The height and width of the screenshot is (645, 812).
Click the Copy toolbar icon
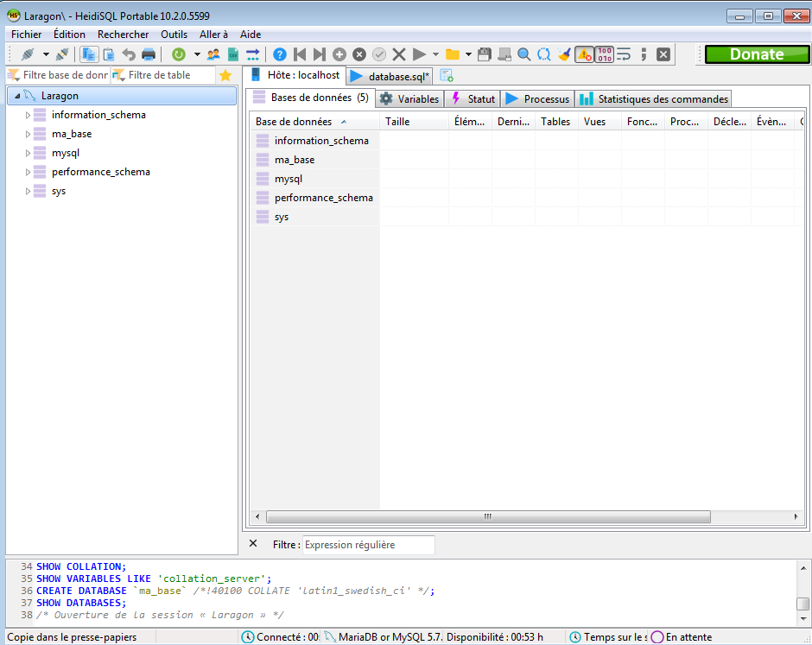89,54
